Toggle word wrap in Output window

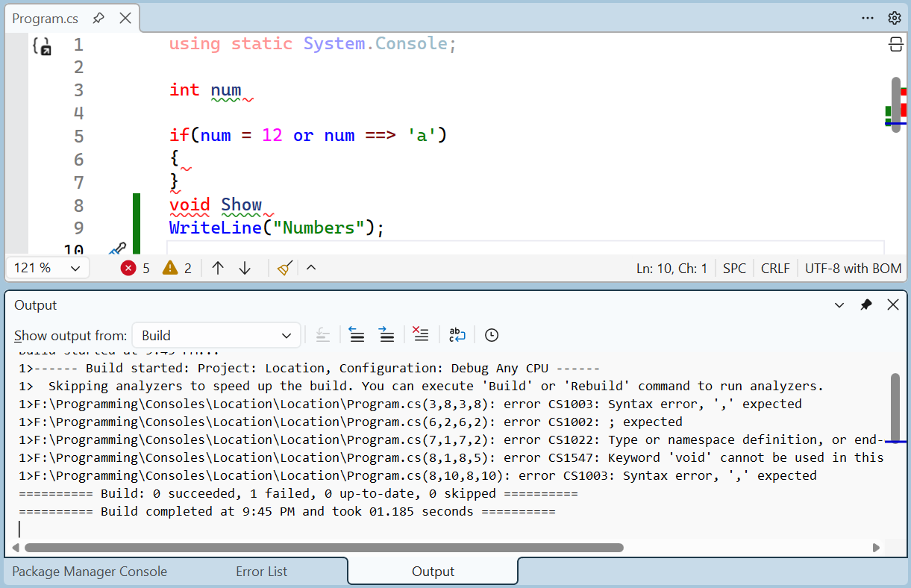tap(457, 336)
